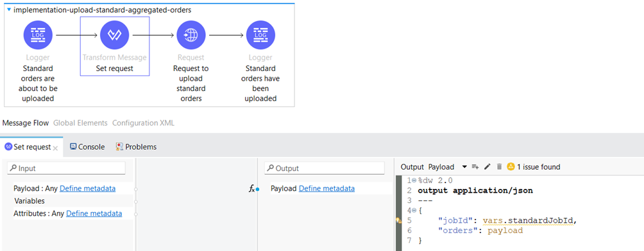Open the Console tab
This screenshot has width=644, height=251.
(87, 147)
